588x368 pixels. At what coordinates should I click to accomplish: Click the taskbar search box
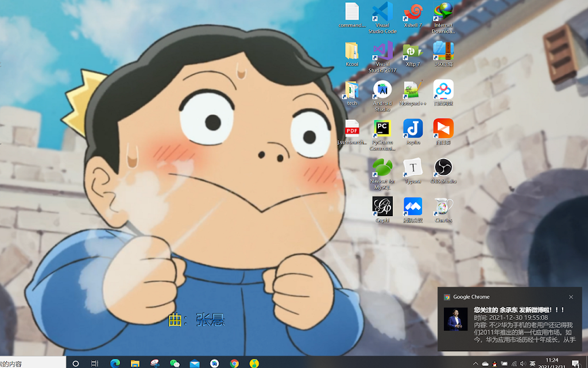click(x=33, y=363)
